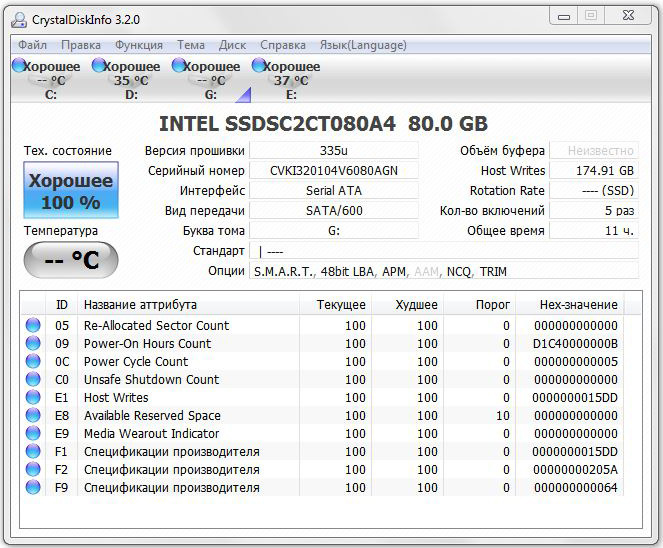Image resolution: width=663 pixels, height=548 pixels.
Task: Click the interface field Serial ATA
Action: 334,191
